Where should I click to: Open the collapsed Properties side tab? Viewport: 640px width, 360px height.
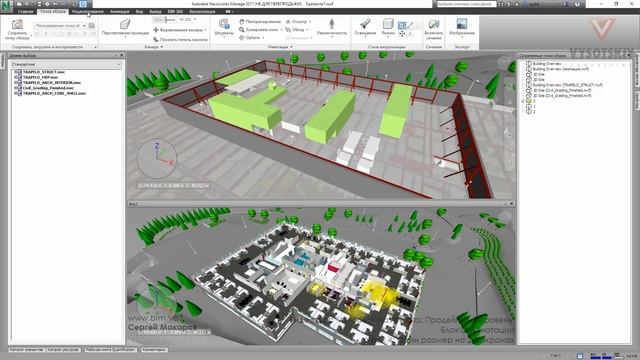click(636, 100)
